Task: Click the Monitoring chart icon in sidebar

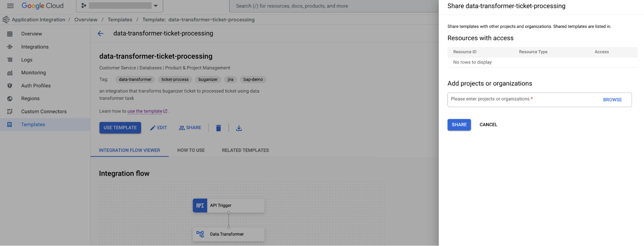Action: 10,73
